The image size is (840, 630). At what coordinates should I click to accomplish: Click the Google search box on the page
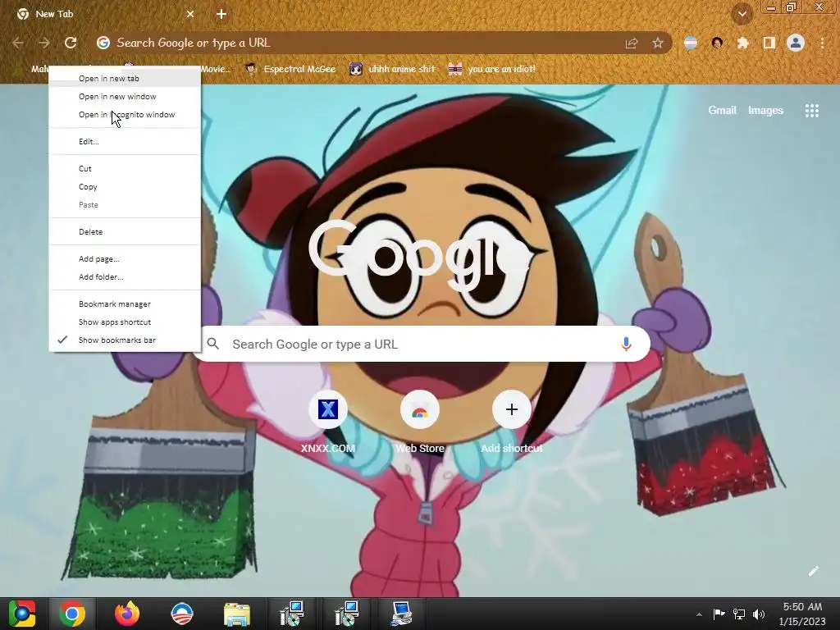(x=423, y=344)
